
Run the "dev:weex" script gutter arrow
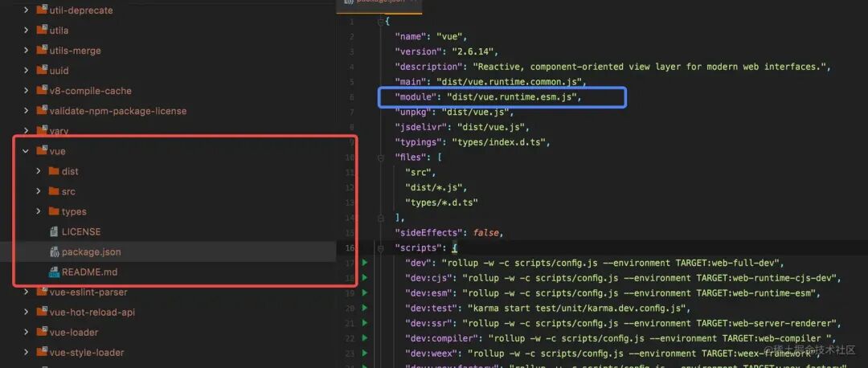(364, 353)
